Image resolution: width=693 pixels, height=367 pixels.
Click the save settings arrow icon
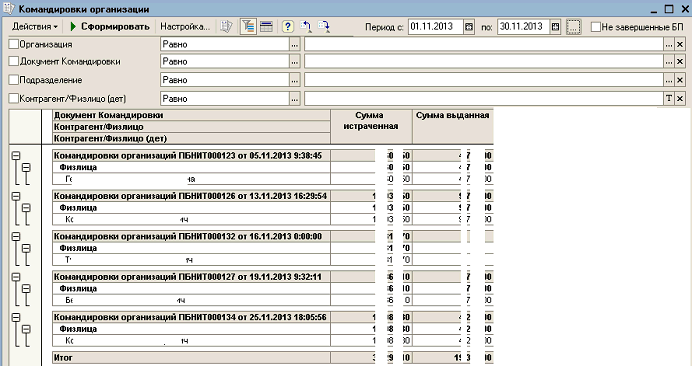[324, 27]
